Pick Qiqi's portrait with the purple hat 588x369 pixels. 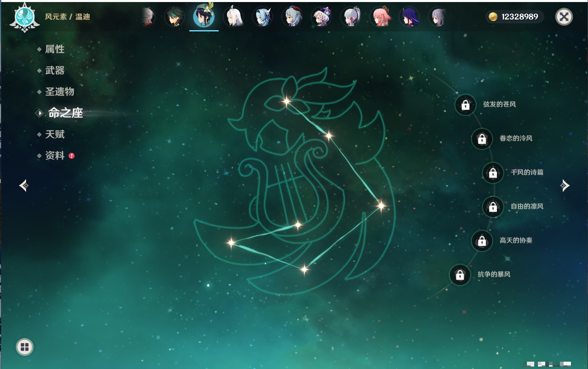click(322, 17)
